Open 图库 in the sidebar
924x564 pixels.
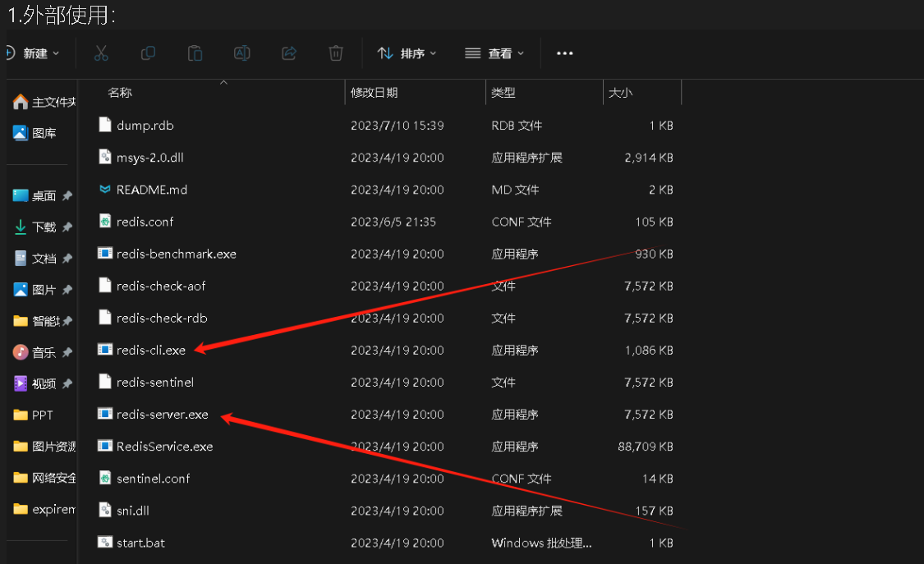(35, 133)
